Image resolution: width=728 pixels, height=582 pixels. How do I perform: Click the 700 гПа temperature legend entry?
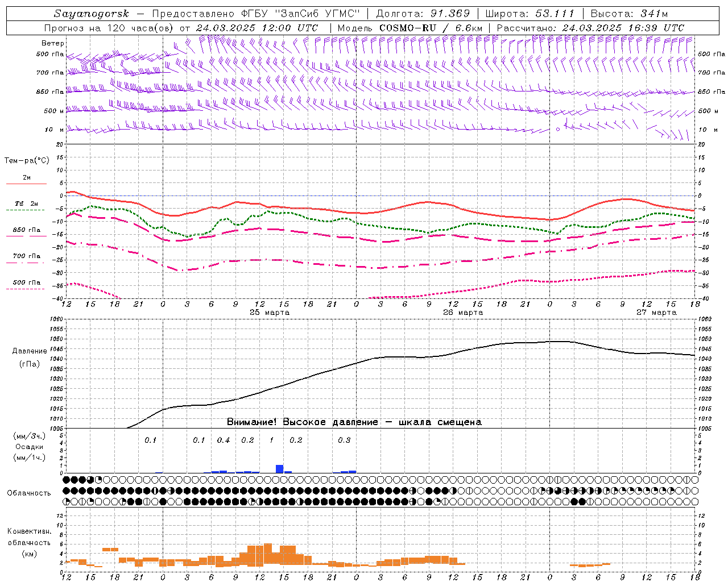tap(27, 256)
